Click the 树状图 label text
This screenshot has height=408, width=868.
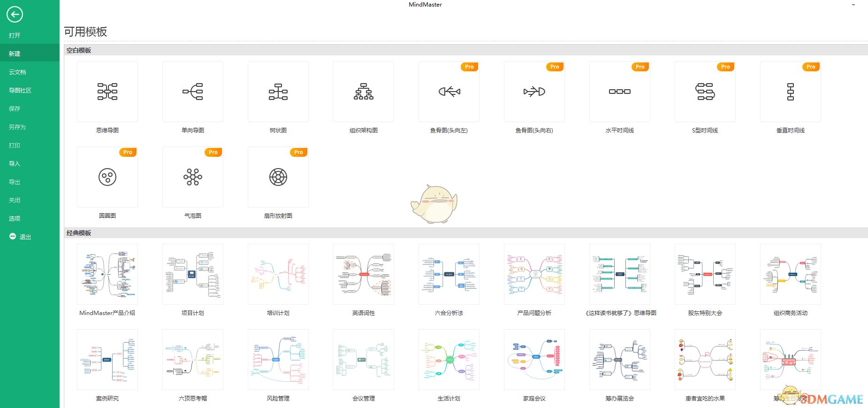(x=278, y=131)
